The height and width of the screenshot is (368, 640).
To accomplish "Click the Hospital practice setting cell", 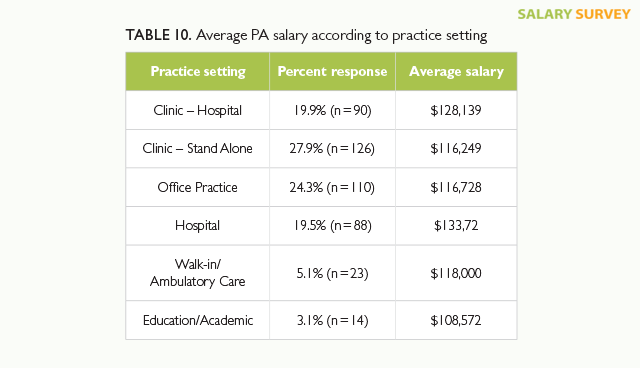I will [198, 226].
